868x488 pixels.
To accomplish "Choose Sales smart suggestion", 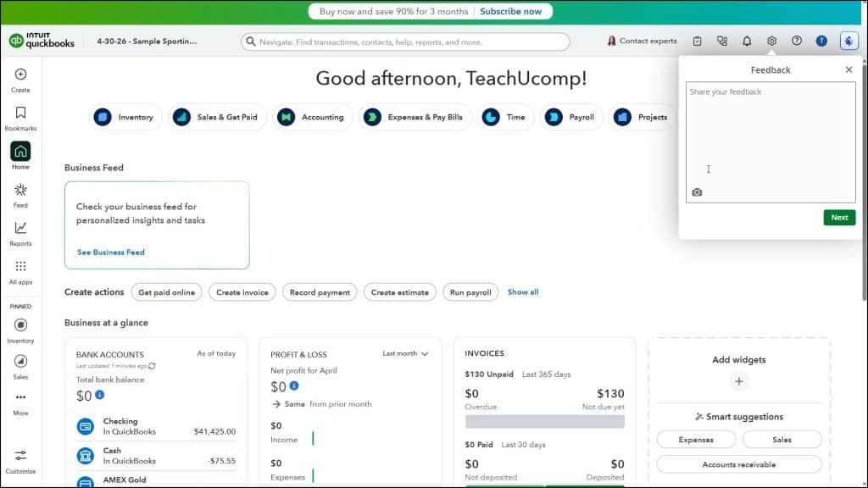I will (x=782, y=440).
